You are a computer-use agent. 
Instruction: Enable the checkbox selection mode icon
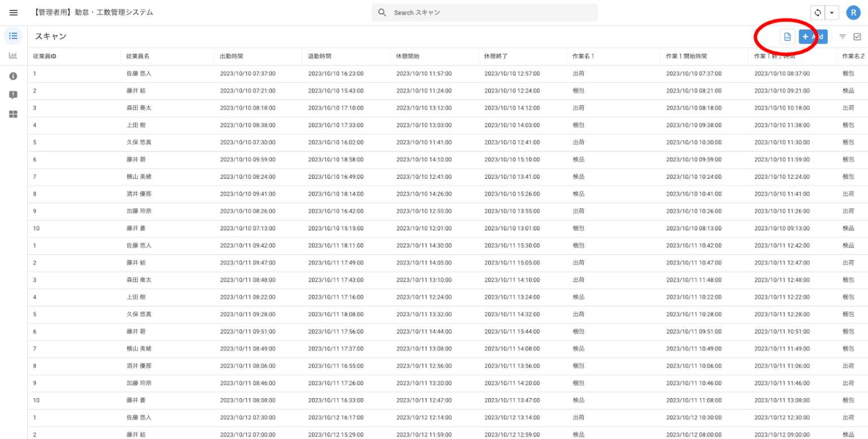point(857,36)
